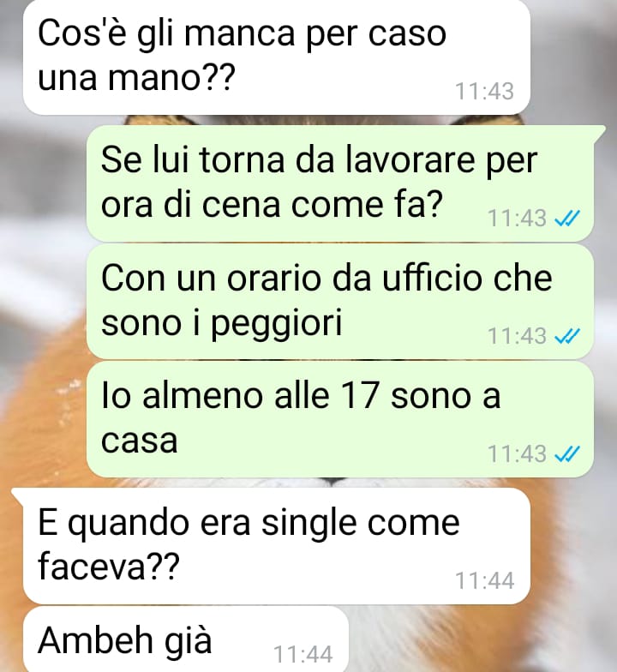Tap the 11:43 timestamp beside 'casa'

518,453
